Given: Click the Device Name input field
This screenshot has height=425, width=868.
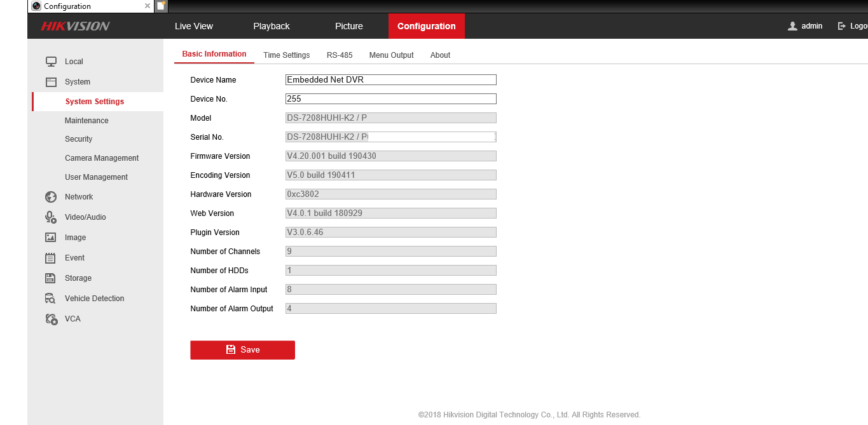Looking at the screenshot, I should 390,80.
